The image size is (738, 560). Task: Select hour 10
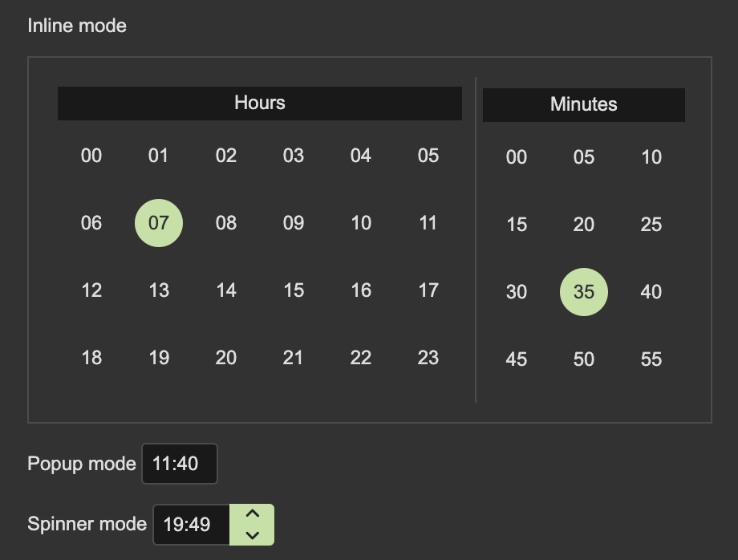[x=361, y=223]
